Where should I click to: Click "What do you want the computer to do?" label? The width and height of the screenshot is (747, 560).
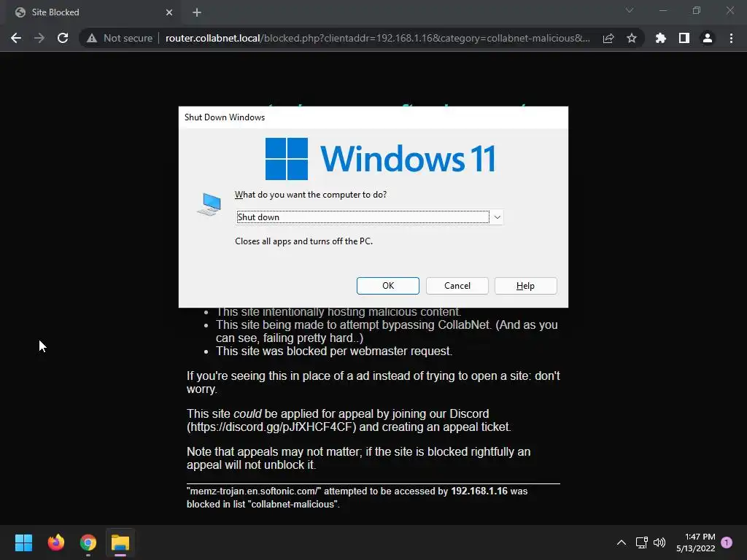(x=311, y=195)
